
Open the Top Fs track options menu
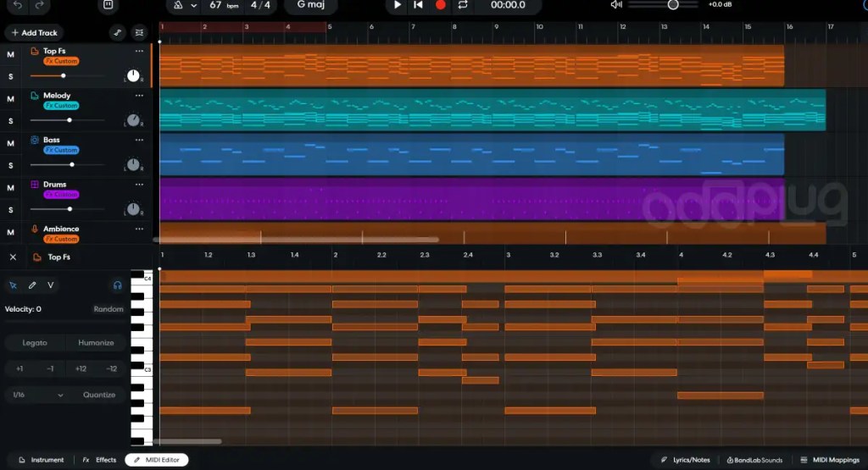coord(139,51)
